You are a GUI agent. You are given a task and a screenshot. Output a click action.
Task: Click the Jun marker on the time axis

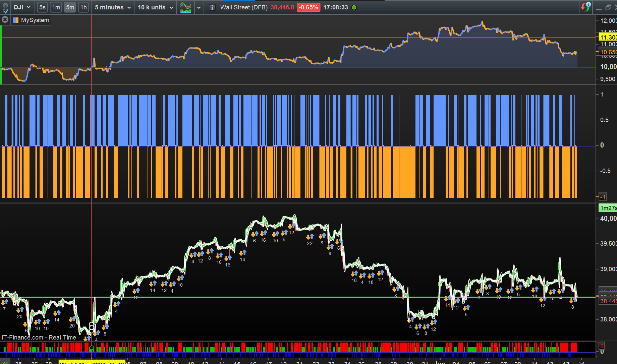[x=440, y=362]
